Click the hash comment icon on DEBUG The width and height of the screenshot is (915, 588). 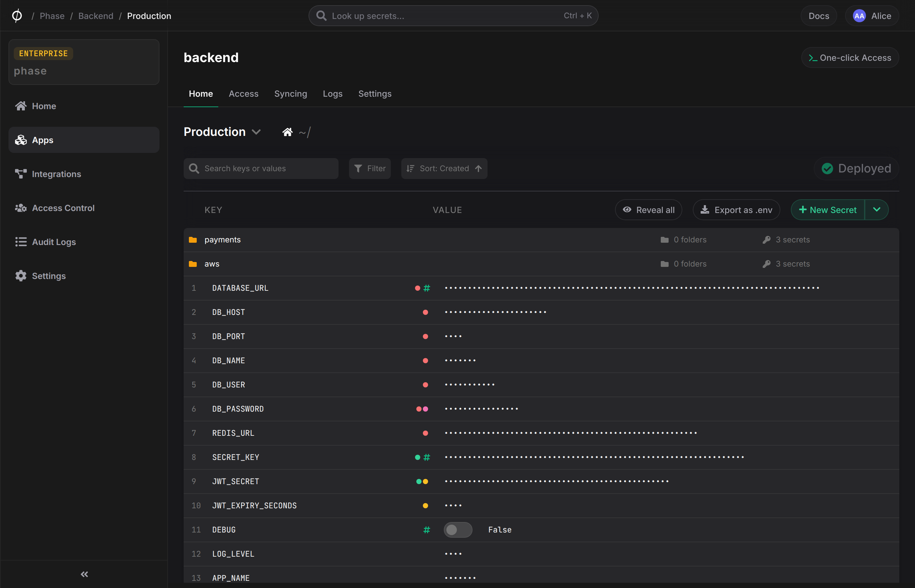pos(426,530)
